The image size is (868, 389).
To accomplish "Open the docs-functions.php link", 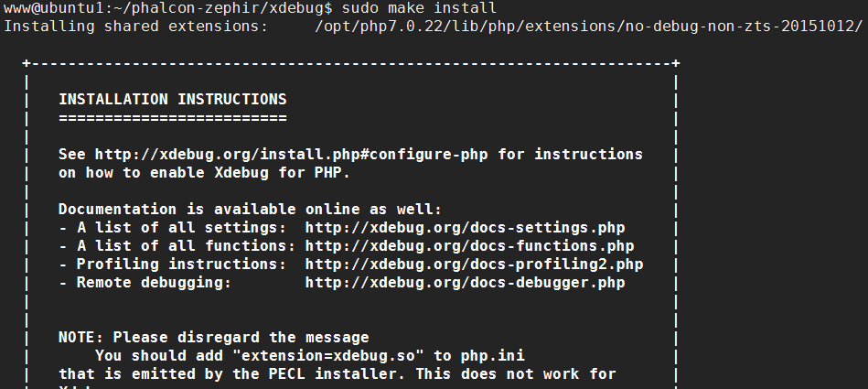I will coord(469,246).
